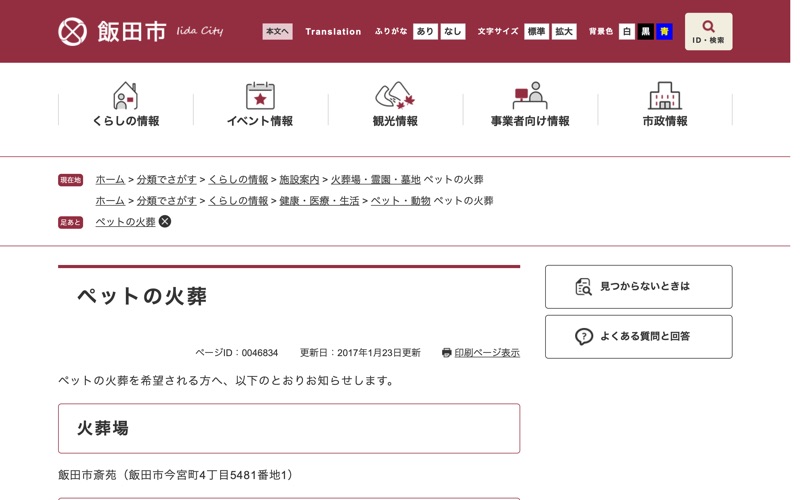Turn furigana on with あり
Screen dimensions: 800x500
click(x=425, y=32)
